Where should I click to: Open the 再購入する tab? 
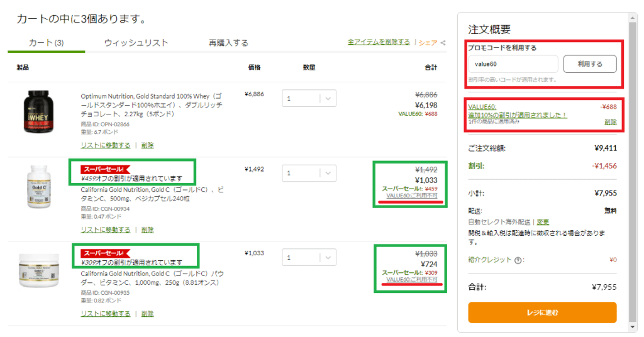(228, 43)
